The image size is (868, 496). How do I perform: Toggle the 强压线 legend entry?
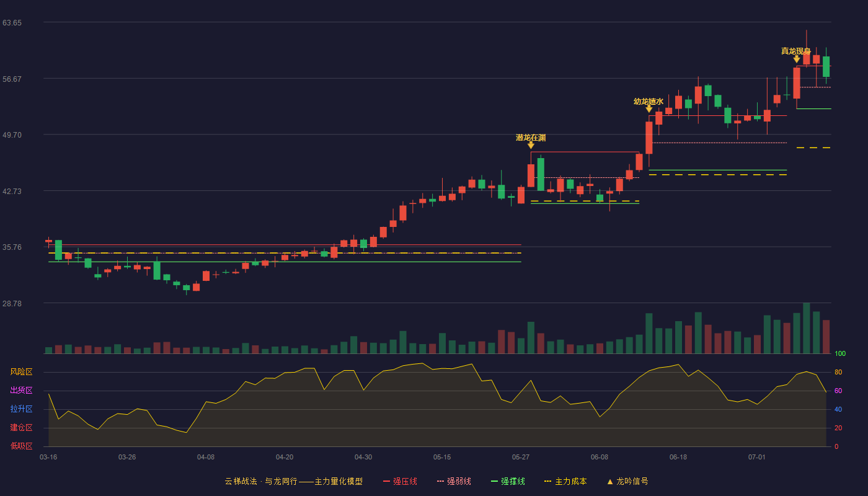(400, 481)
